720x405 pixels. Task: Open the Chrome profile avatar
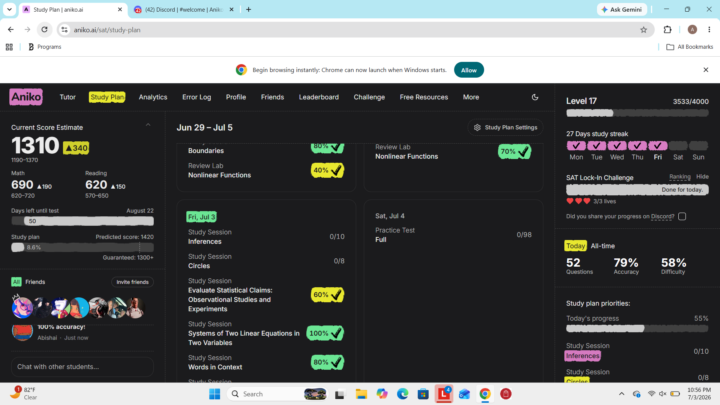692,30
